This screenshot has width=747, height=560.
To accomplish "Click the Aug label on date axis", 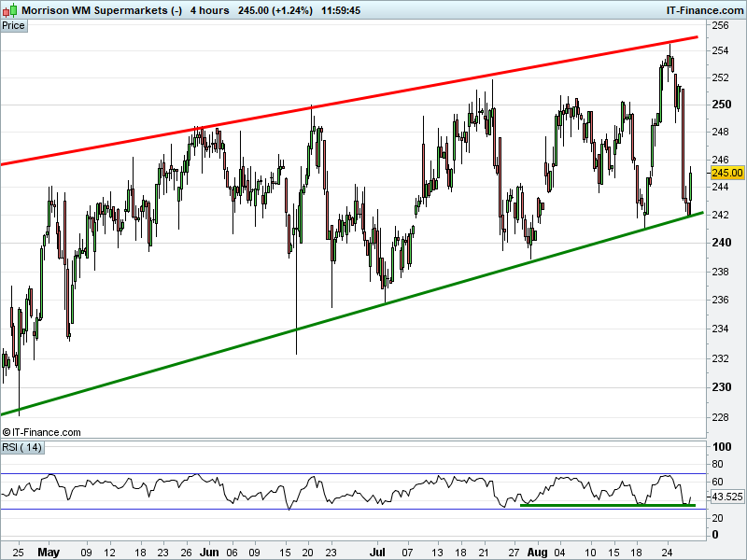I will pyautogui.click(x=538, y=553).
